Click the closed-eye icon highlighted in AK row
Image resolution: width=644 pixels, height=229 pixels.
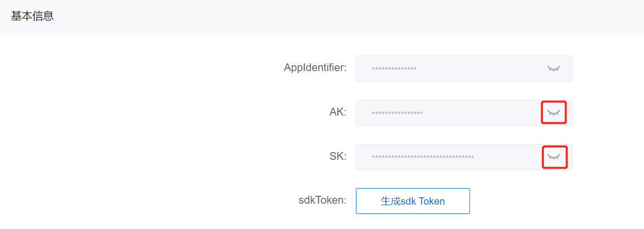[x=553, y=113]
